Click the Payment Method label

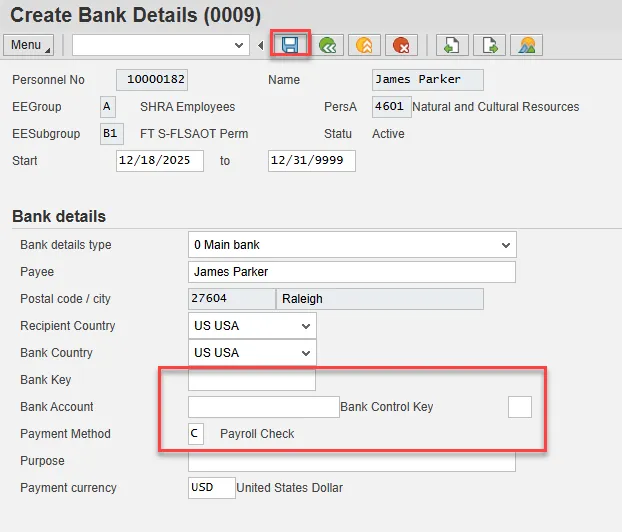click(65, 434)
